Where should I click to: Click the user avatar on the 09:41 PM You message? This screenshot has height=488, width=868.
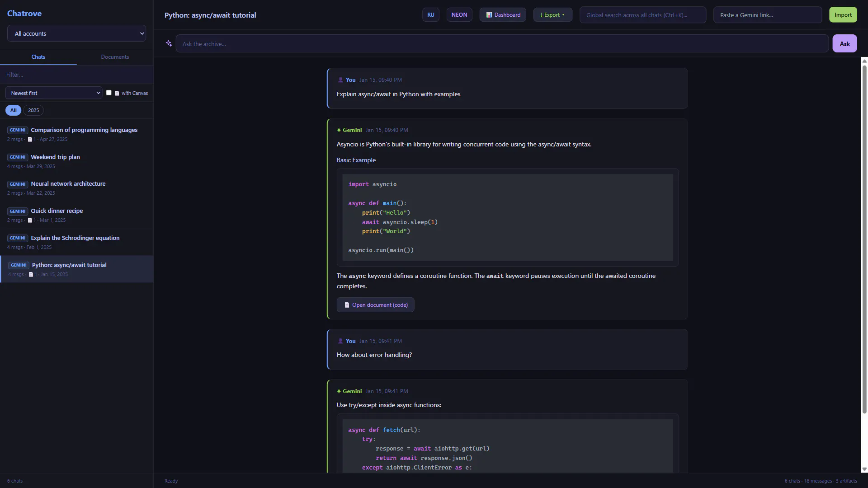pos(340,341)
